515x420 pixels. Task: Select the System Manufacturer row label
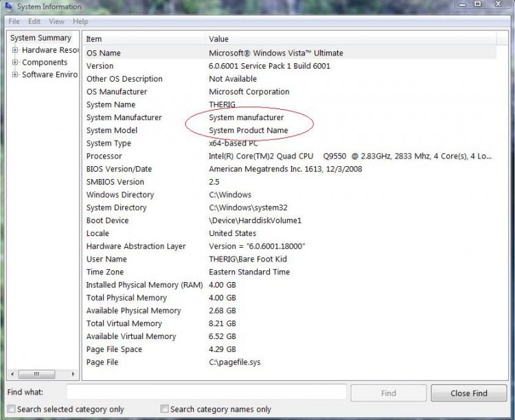point(124,117)
